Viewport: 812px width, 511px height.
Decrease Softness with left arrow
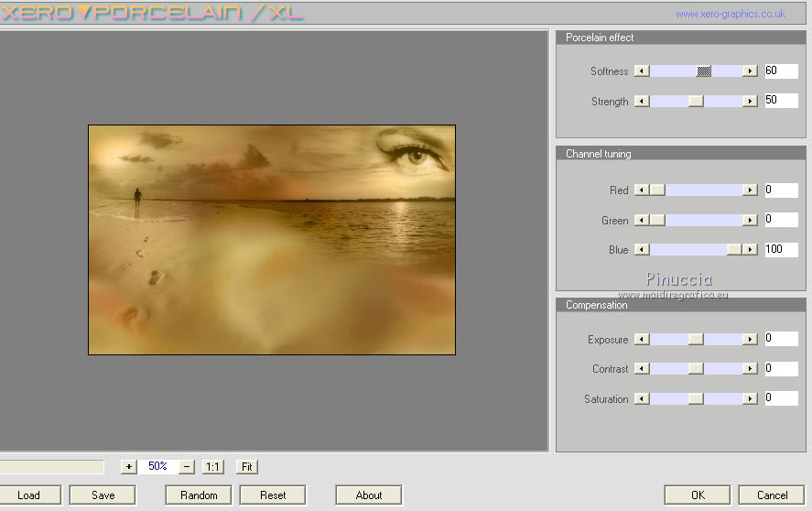pos(642,71)
